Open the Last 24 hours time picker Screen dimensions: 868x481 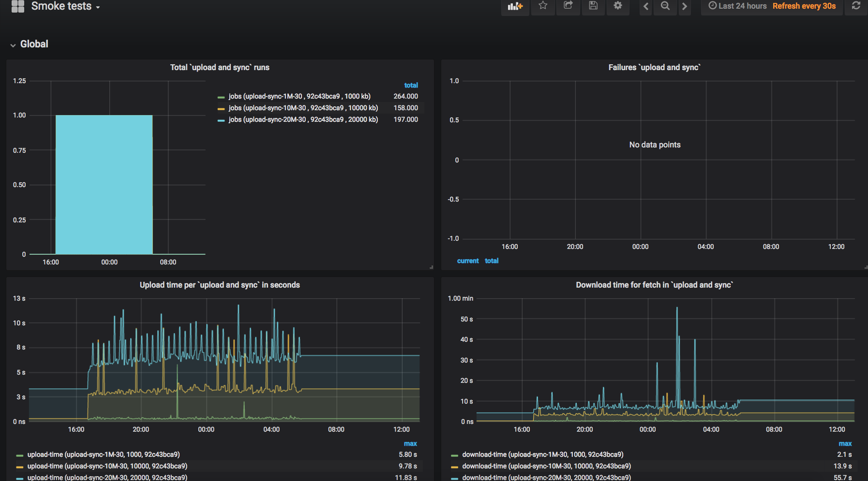pos(737,6)
